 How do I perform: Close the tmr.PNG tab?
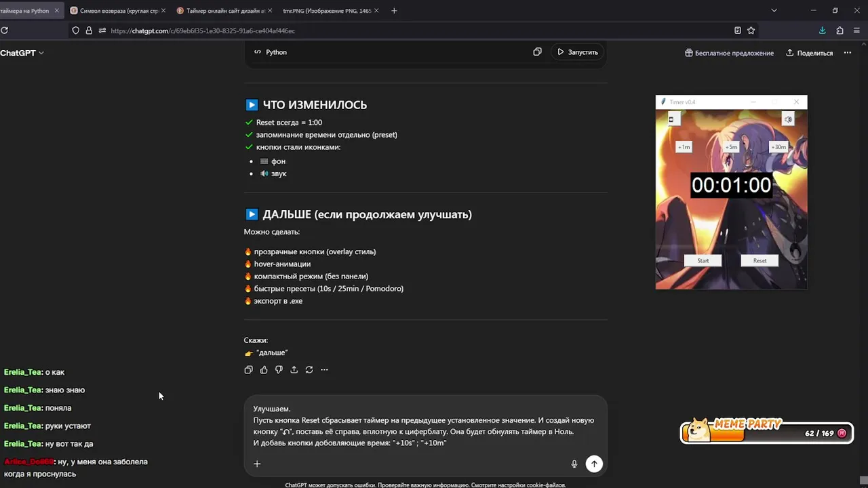coord(378,11)
